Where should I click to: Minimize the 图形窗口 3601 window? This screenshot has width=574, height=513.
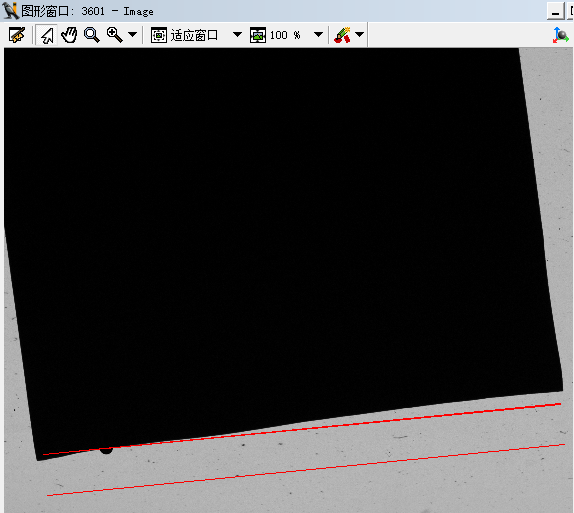(x=556, y=11)
